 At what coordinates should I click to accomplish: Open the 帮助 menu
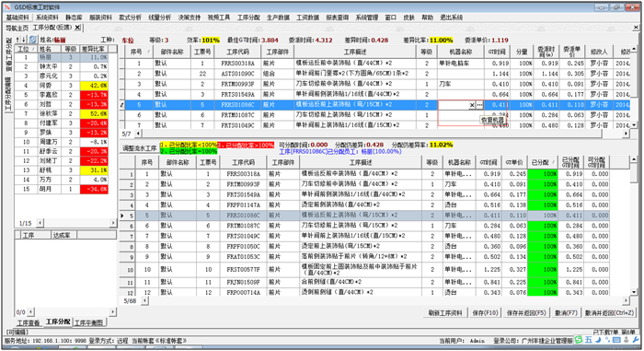427,18
